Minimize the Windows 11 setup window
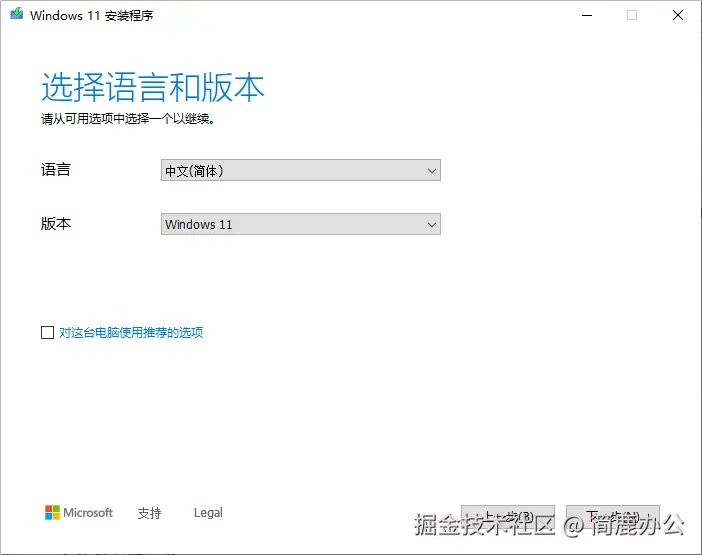 tap(587, 15)
